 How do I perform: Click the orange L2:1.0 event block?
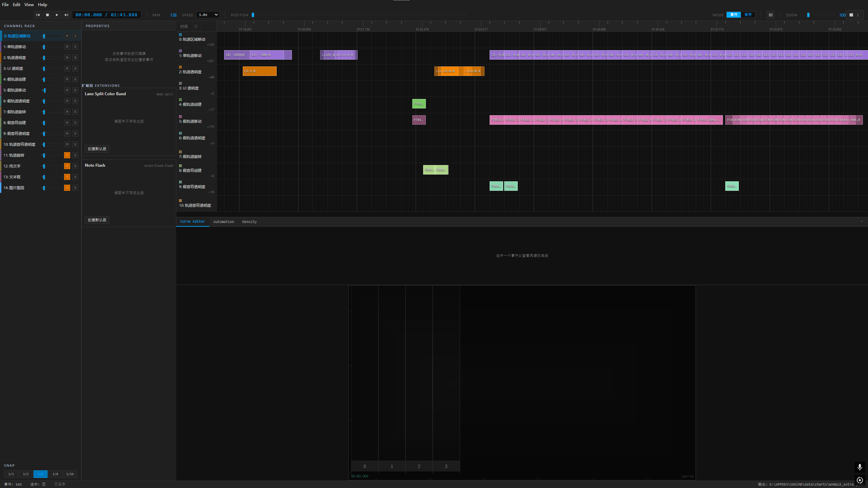point(259,71)
